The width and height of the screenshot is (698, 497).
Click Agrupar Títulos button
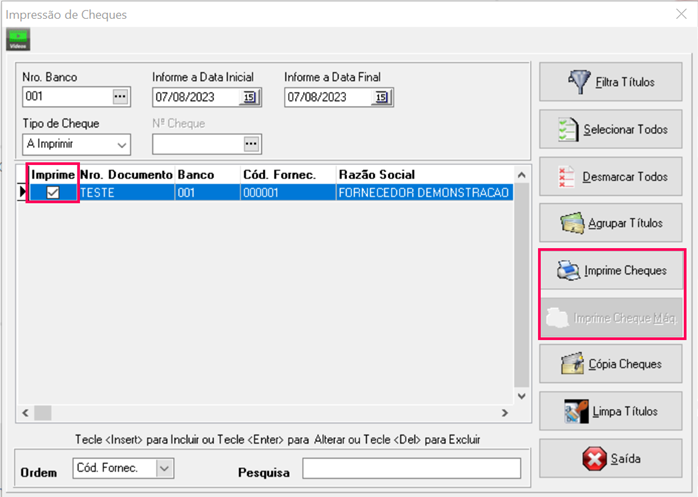(x=612, y=223)
